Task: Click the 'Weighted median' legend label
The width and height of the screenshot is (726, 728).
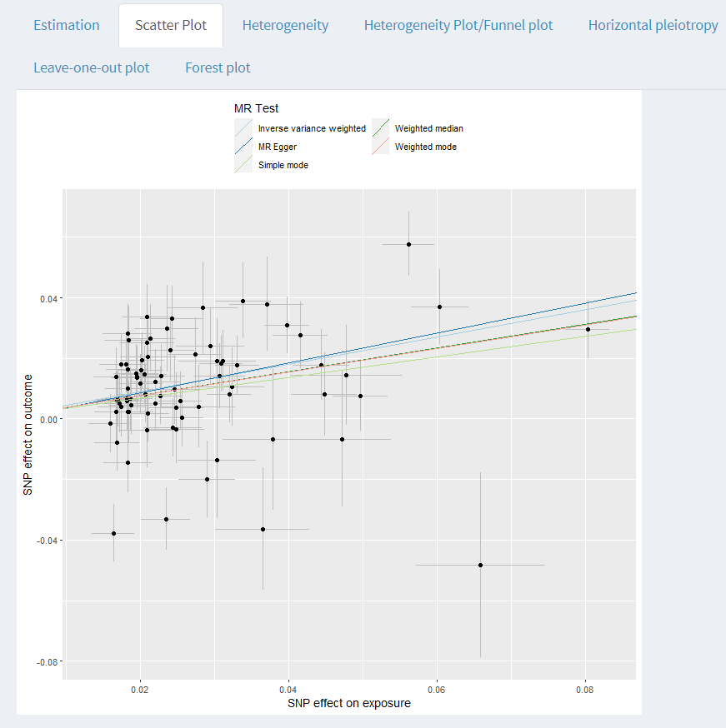Action: point(428,128)
